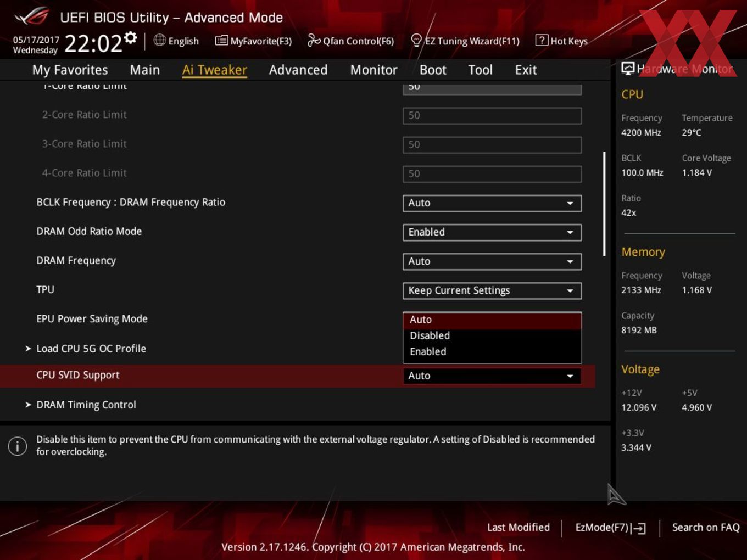Choose Disabled in the open dropdown list
The image size is (747, 560).
point(492,335)
